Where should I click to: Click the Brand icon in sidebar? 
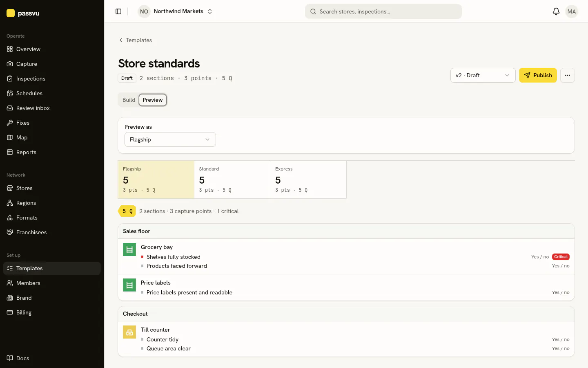pos(10,298)
